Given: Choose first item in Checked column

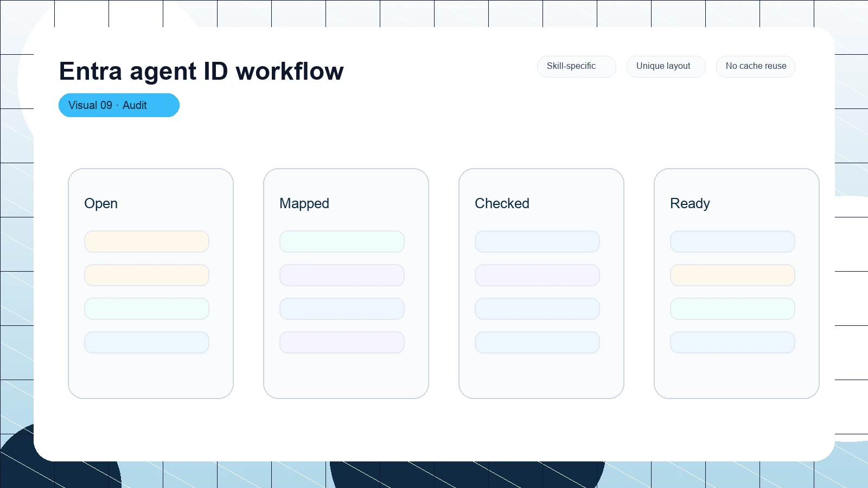Looking at the screenshot, I should (537, 241).
